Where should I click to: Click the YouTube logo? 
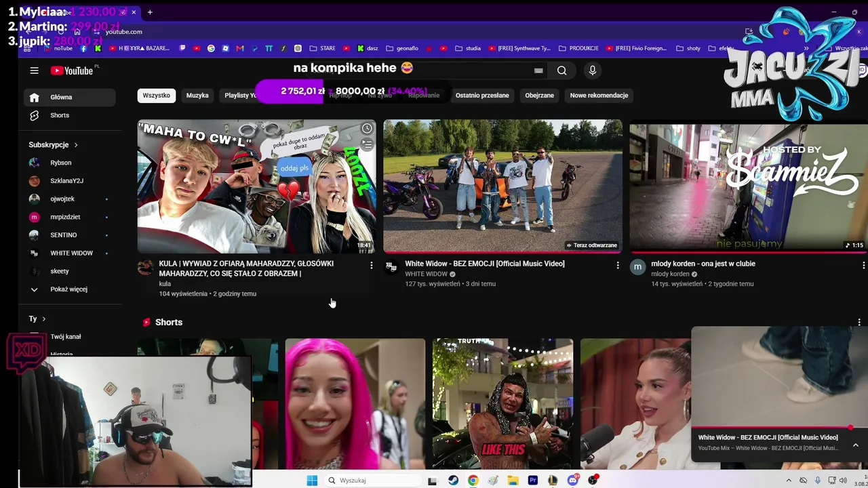click(x=72, y=70)
